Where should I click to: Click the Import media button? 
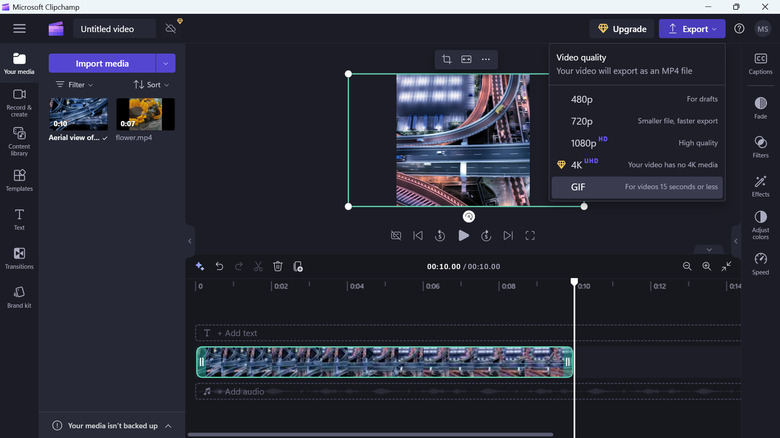click(102, 63)
